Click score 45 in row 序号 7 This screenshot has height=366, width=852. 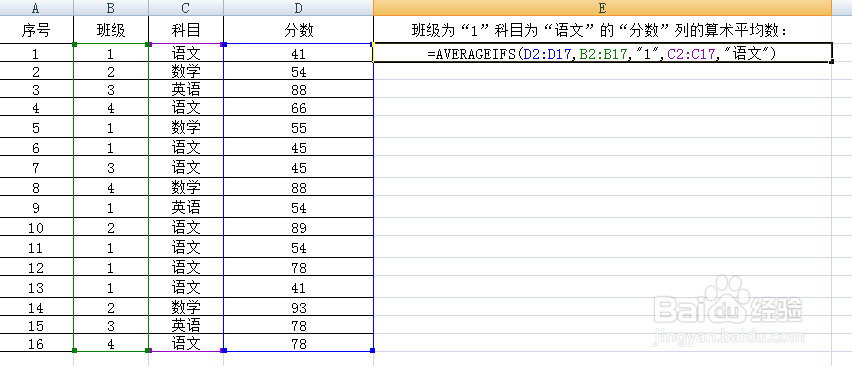coord(298,168)
